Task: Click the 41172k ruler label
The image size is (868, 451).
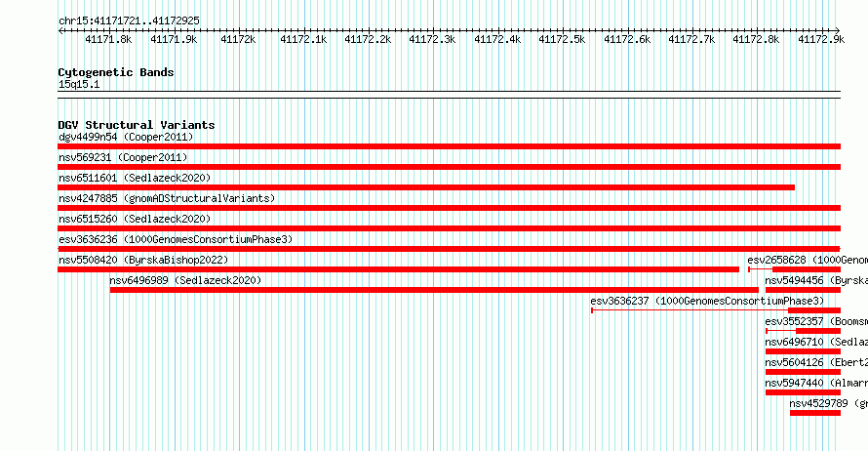Action: pyautogui.click(x=238, y=40)
